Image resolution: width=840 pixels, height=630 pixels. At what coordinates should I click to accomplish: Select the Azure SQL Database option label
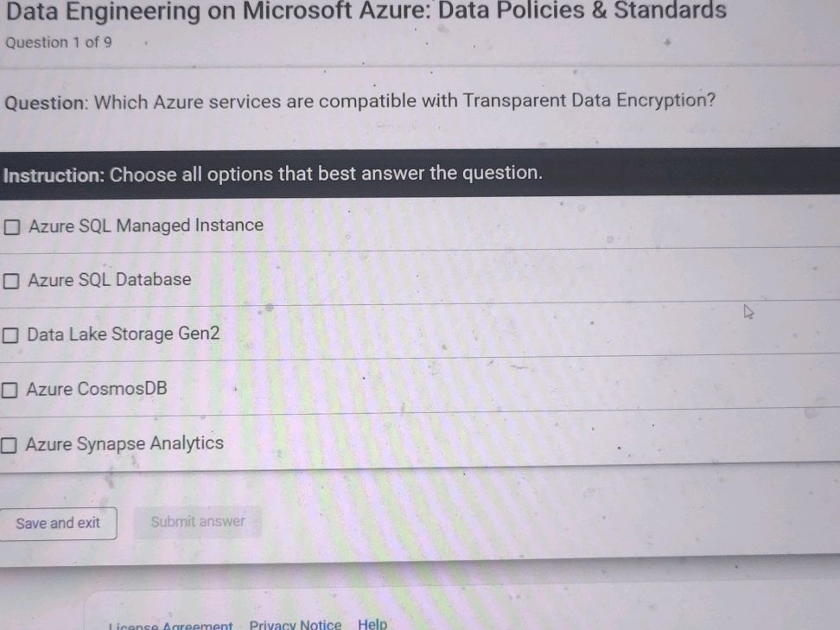pyautogui.click(x=109, y=279)
